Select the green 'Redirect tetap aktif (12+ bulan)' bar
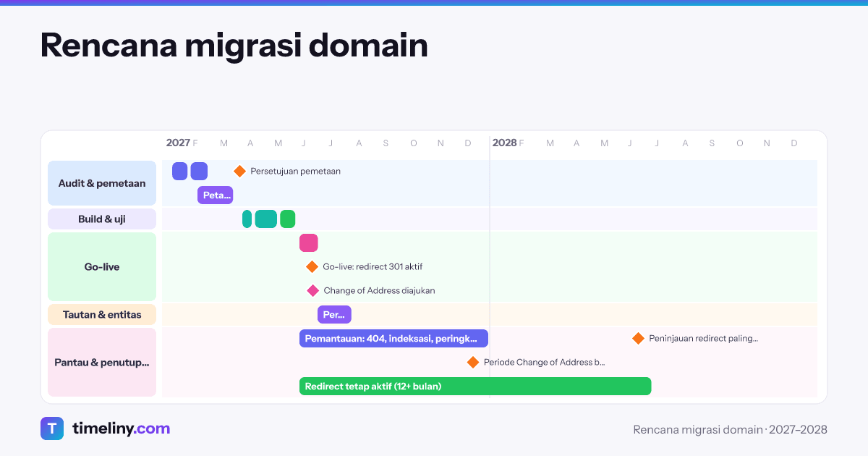This screenshot has height=456, width=868. [x=475, y=386]
